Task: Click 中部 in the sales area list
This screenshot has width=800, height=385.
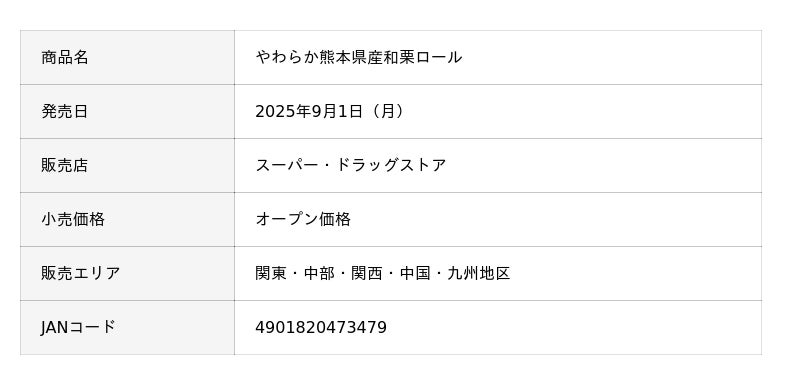Action: [319, 273]
